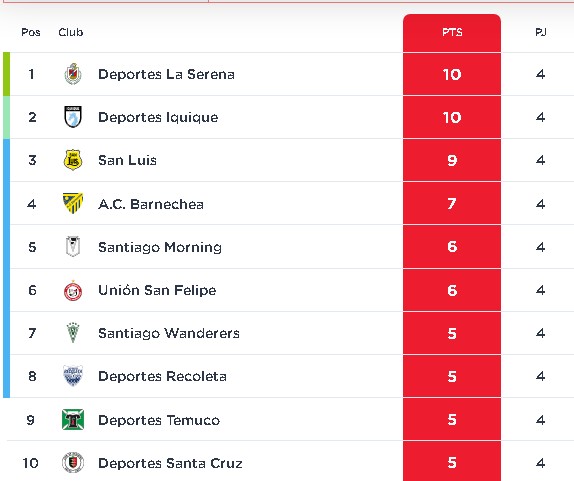Click San Luis 9 points cell
This screenshot has height=481, width=574.
coord(452,160)
